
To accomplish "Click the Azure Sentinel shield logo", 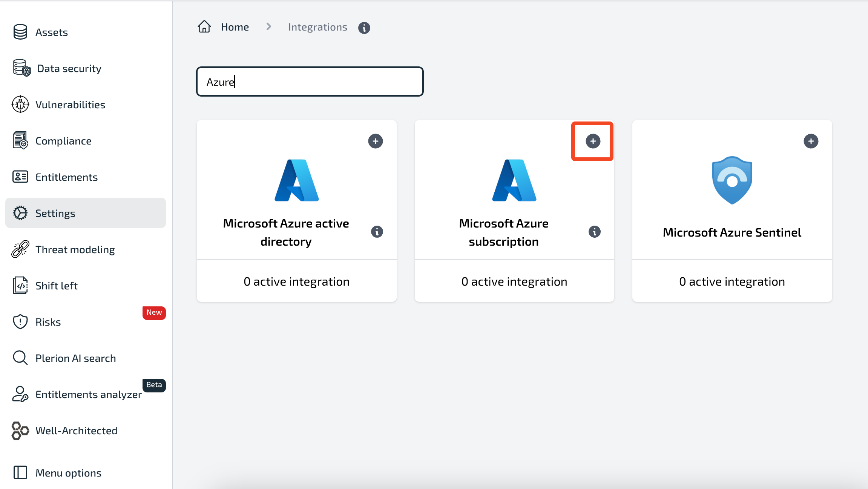I will 732,180.
